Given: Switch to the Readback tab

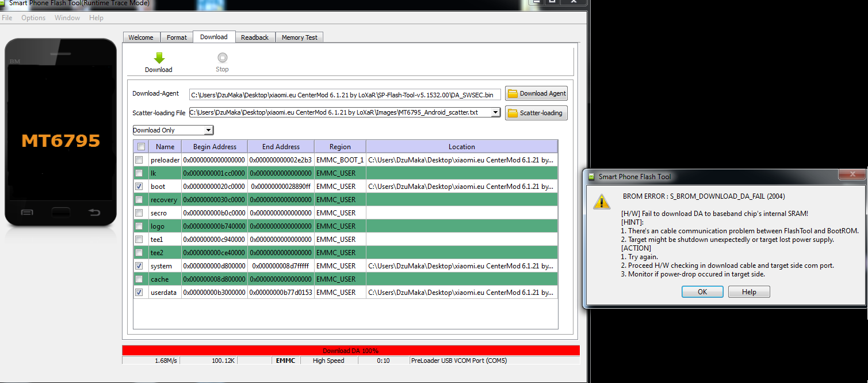Looking at the screenshot, I should point(254,37).
